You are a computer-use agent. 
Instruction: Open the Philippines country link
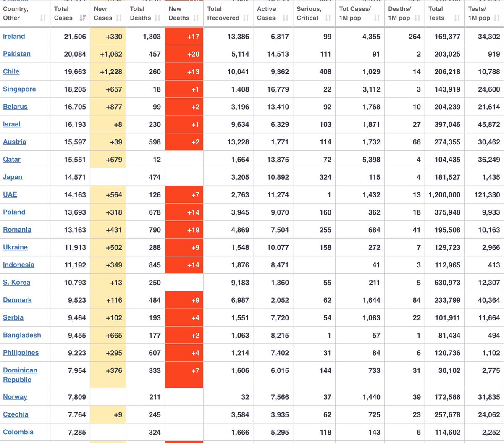pos(21,353)
